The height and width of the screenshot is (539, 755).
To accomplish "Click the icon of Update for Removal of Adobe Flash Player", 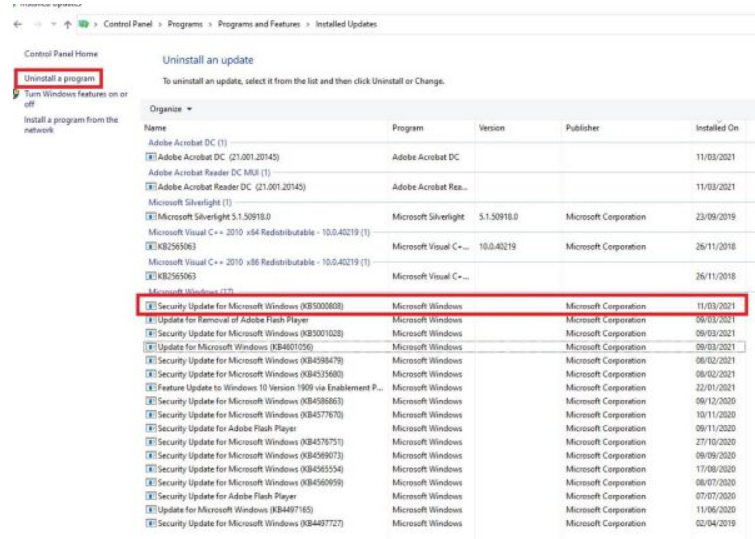I will 151,320.
